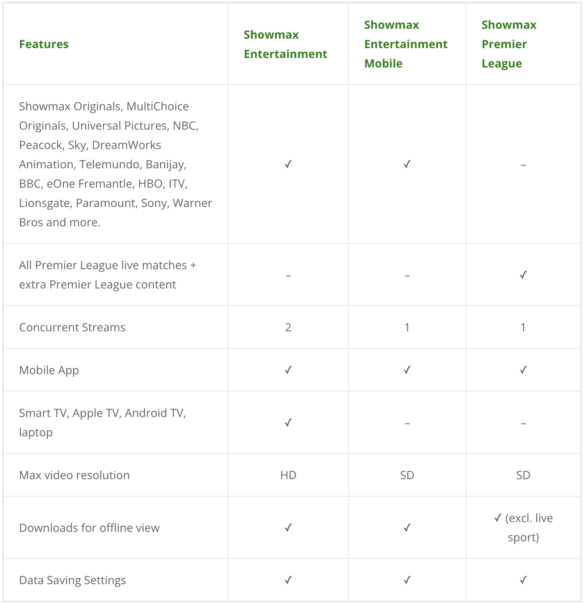Click the HD max video resolution value
Image resolution: width=585 pixels, height=605 pixels.
coord(288,475)
